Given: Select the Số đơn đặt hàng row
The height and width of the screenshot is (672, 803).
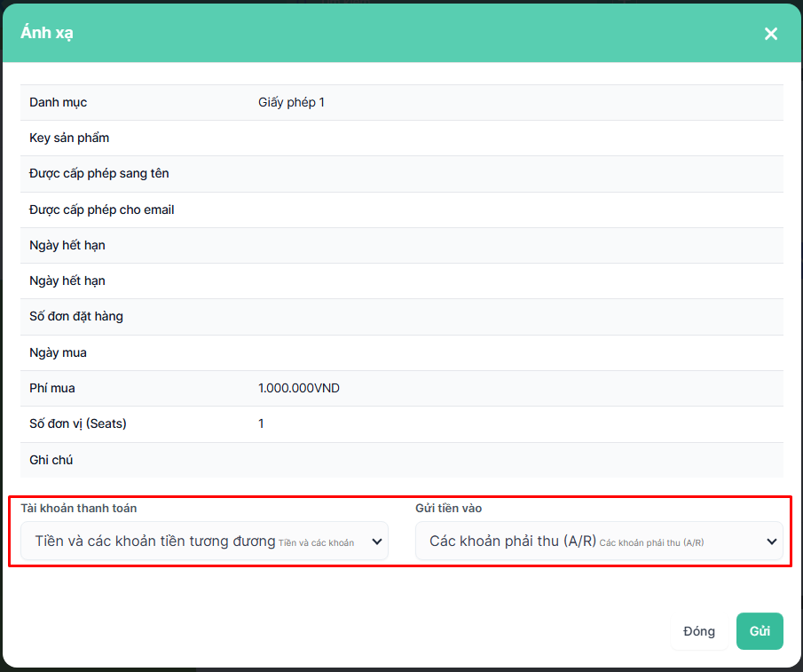Looking at the screenshot, I should click(76, 317).
